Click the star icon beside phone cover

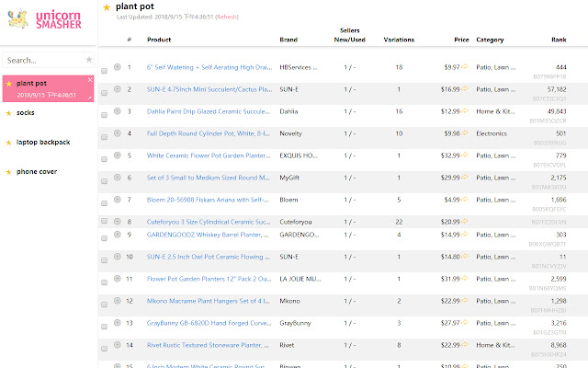click(x=9, y=172)
